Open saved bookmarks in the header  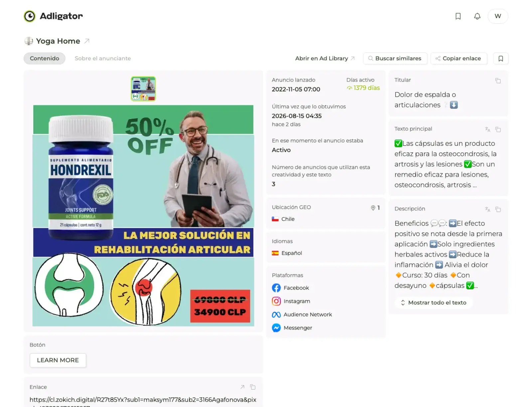tap(458, 16)
